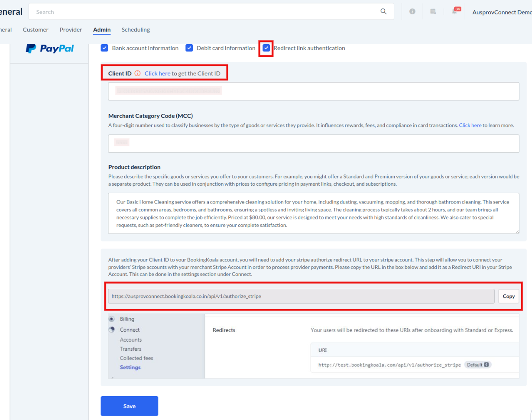
Task: Open notifications bell showing 34
Action: click(x=455, y=11)
